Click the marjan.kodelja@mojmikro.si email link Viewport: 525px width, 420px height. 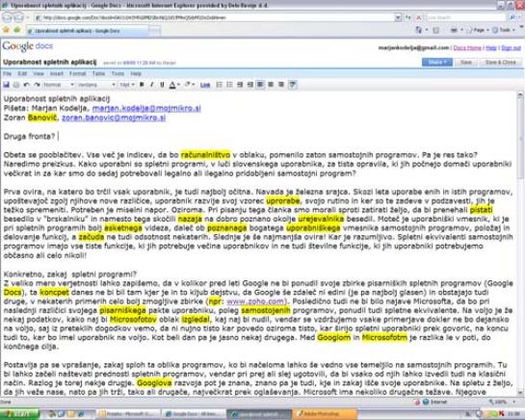click(146, 108)
